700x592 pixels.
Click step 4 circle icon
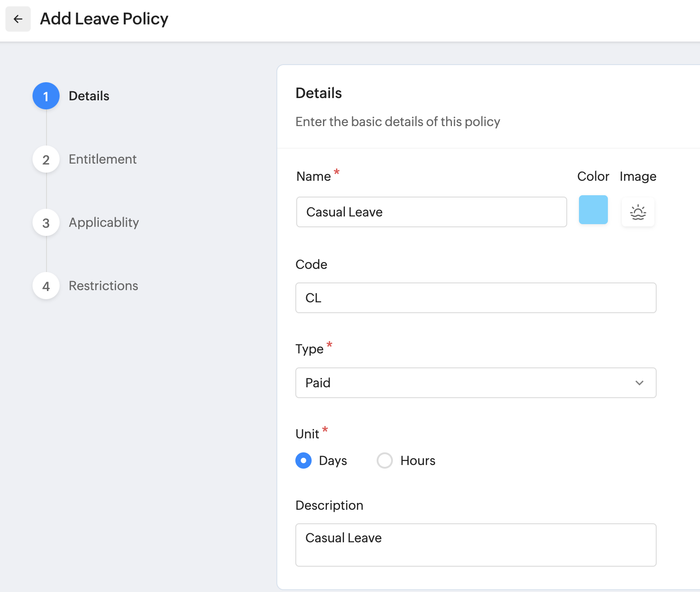tap(46, 286)
